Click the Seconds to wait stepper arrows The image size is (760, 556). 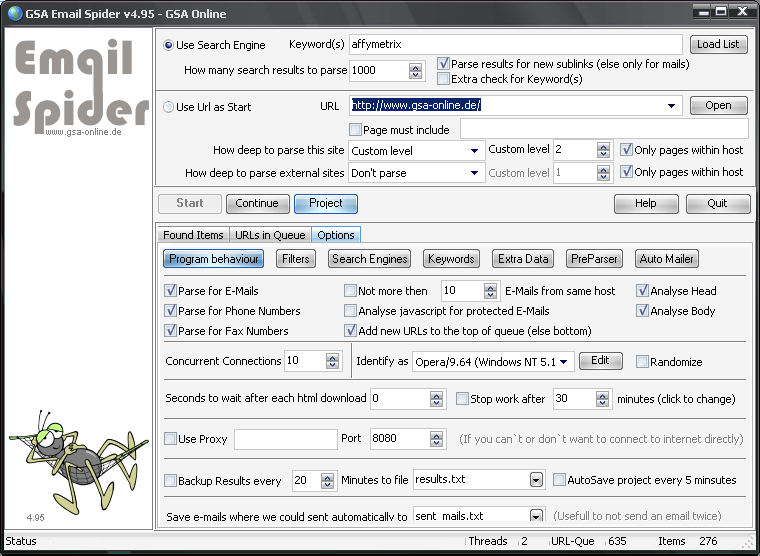tap(436, 399)
